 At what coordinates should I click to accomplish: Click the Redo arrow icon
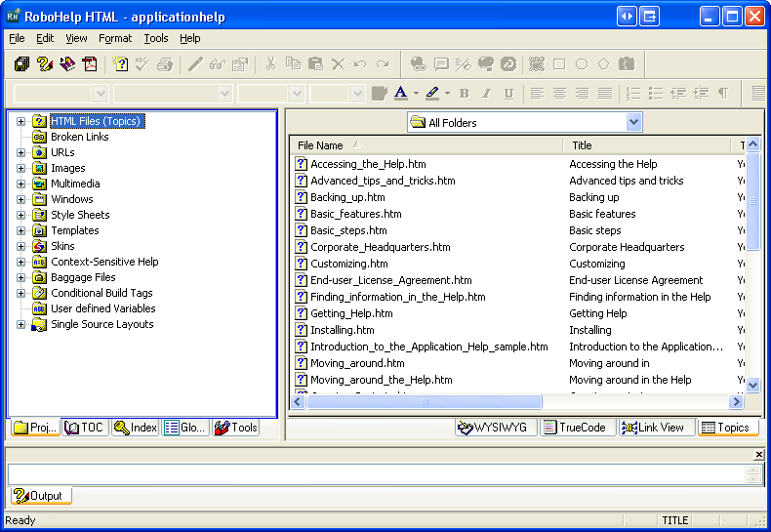tap(383, 63)
